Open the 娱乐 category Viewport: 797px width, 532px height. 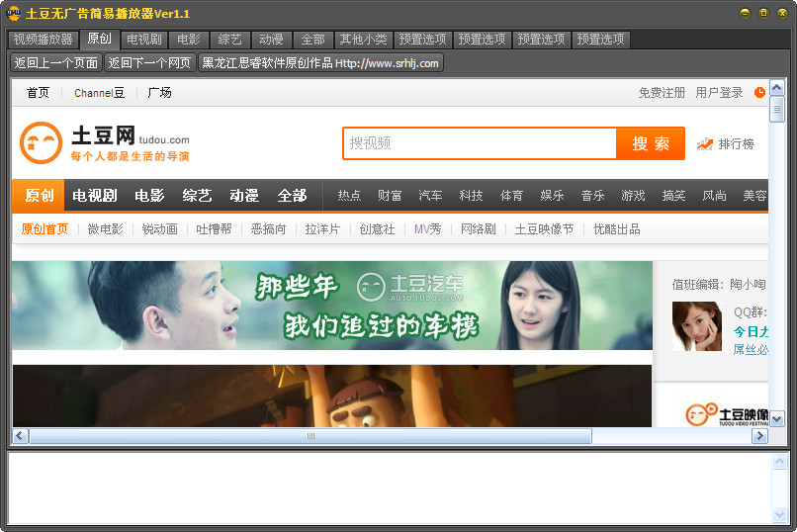point(552,196)
